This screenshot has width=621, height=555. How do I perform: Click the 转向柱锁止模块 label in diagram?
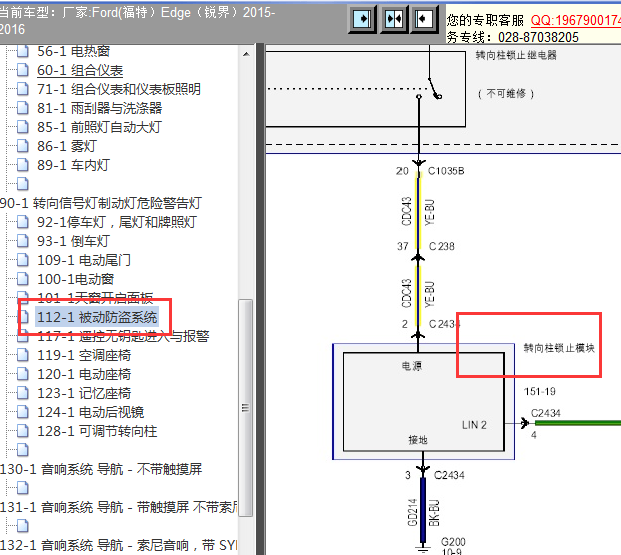coord(559,348)
